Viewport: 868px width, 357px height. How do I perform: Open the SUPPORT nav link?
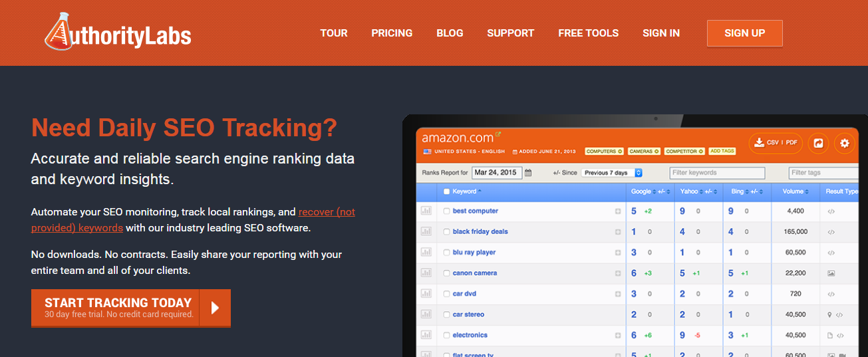point(511,33)
